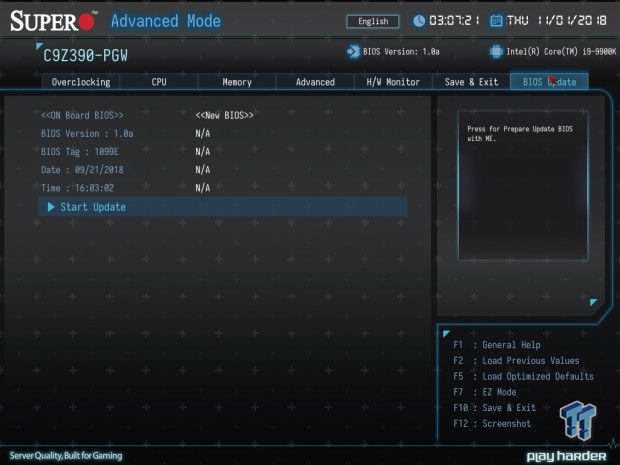The width and height of the screenshot is (620, 465).
Task: Click the <<ON Board BIOS>> heading
Action: coord(82,115)
